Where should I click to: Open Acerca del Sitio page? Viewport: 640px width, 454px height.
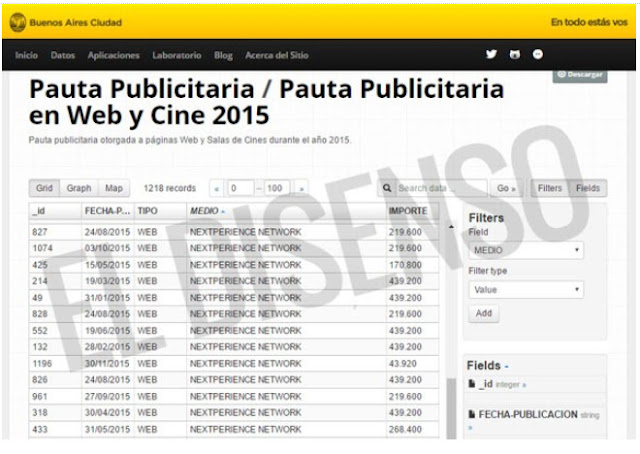(277, 55)
